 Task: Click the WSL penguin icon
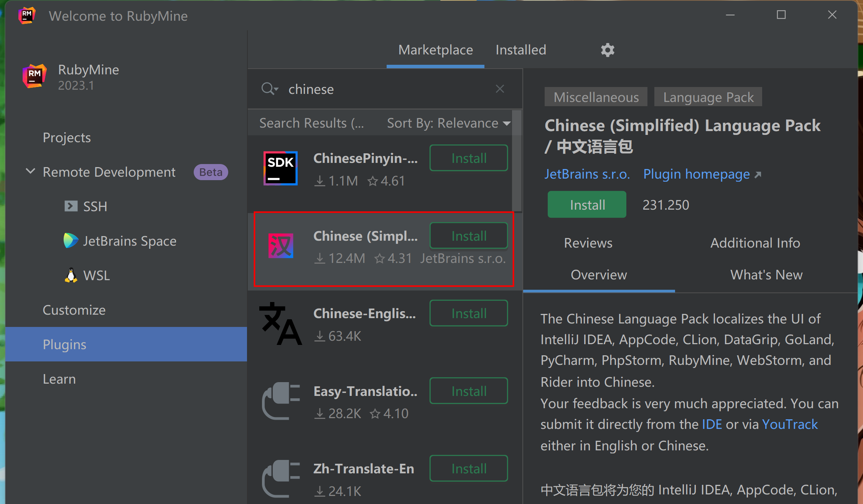click(x=71, y=275)
